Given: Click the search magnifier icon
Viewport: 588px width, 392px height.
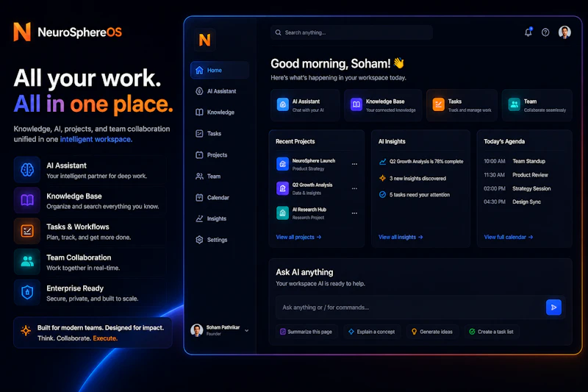Looking at the screenshot, I should click(x=279, y=32).
